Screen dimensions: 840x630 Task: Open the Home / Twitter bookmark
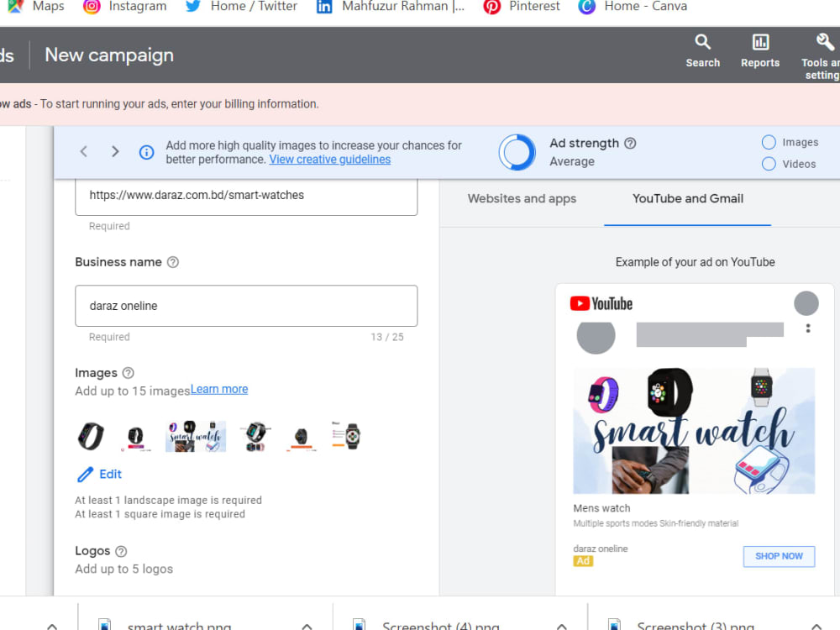pos(241,7)
